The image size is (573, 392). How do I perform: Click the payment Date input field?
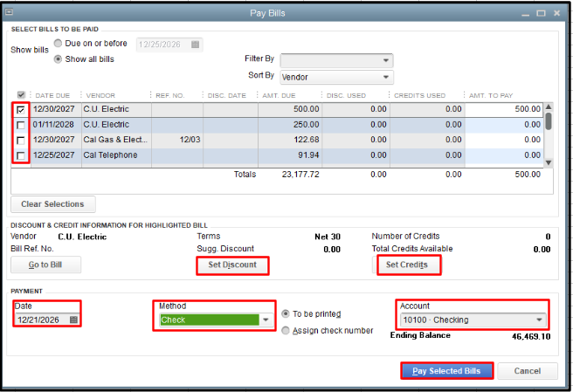pos(47,320)
